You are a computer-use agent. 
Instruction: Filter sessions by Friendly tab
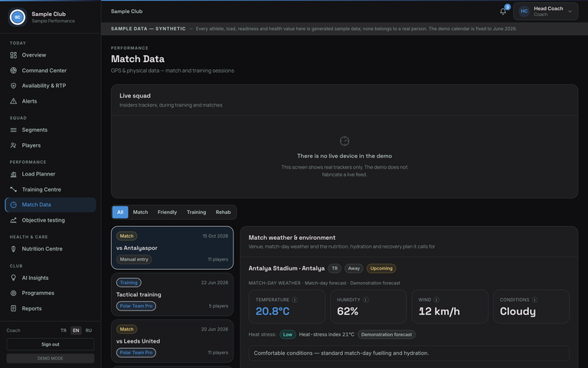coord(167,212)
